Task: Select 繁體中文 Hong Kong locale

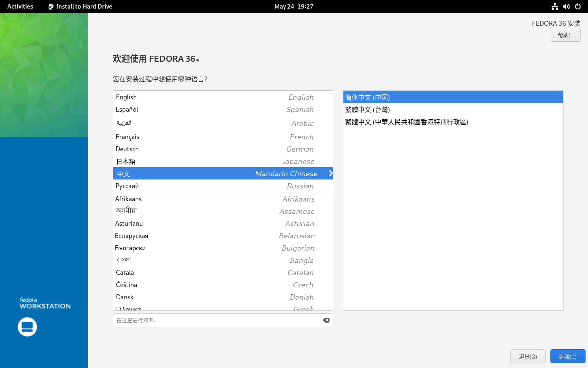Action: [453, 122]
